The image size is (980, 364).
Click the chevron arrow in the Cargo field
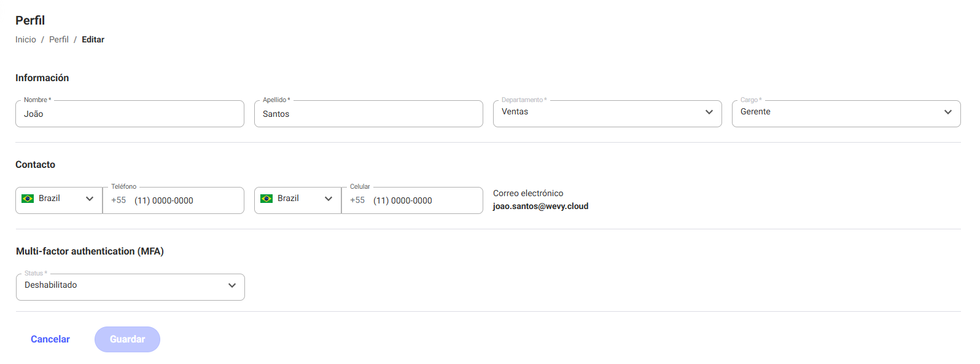pyautogui.click(x=948, y=112)
